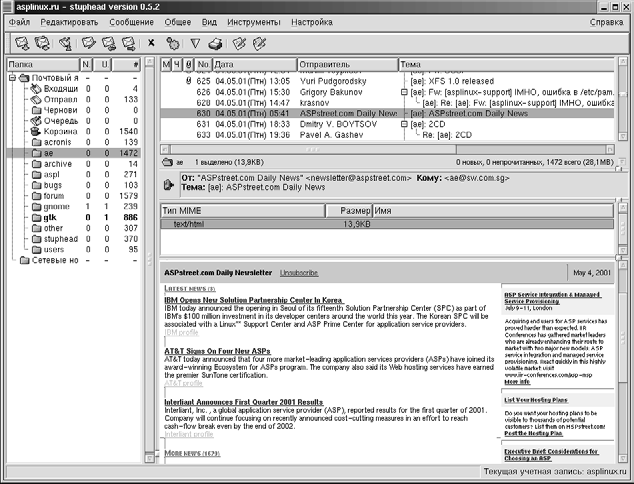Click the gear-shaped execute toolbar icon

(x=173, y=43)
